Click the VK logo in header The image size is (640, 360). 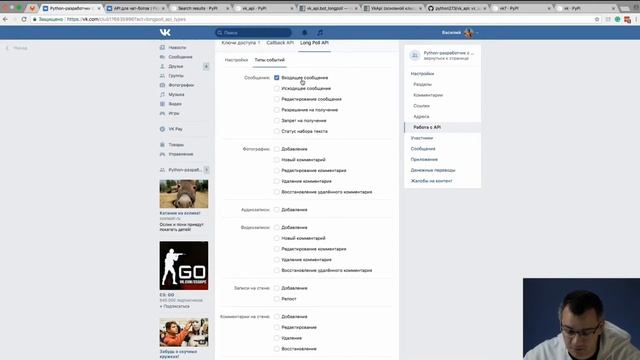165,33
